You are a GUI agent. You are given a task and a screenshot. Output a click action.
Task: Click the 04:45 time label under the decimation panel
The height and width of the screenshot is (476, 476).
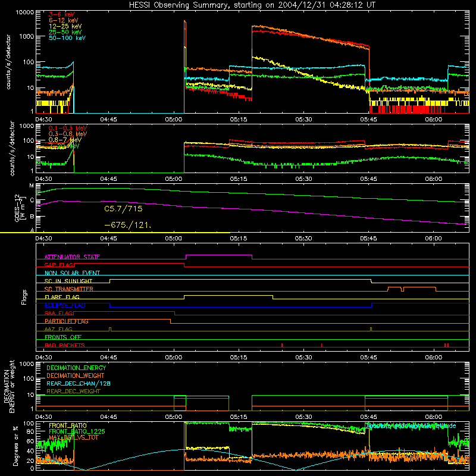point(109,417)
